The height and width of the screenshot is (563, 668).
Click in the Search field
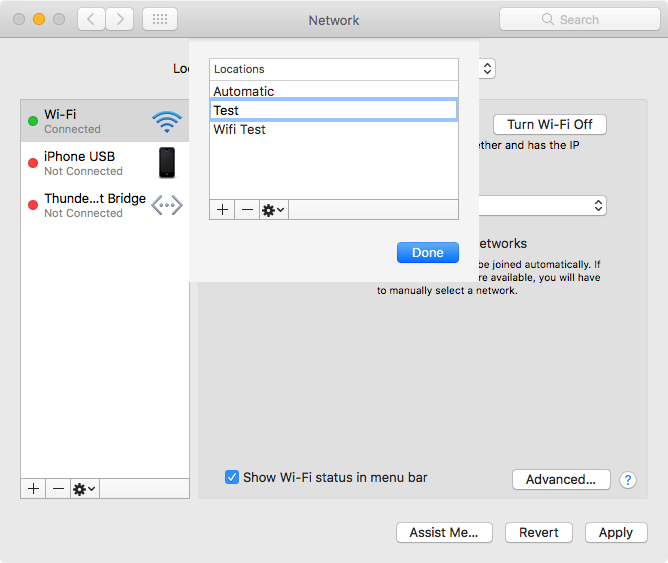[579, 19]
